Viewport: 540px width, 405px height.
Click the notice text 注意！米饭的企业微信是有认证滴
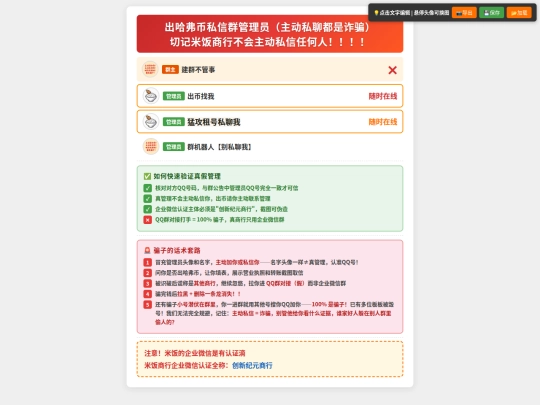point(195,353)
